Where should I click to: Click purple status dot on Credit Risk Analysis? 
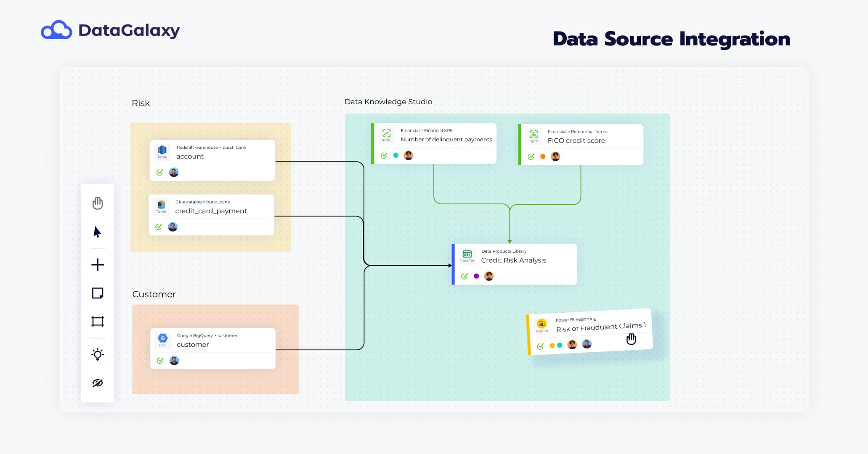pyautogui.click(x=476, y=276)
